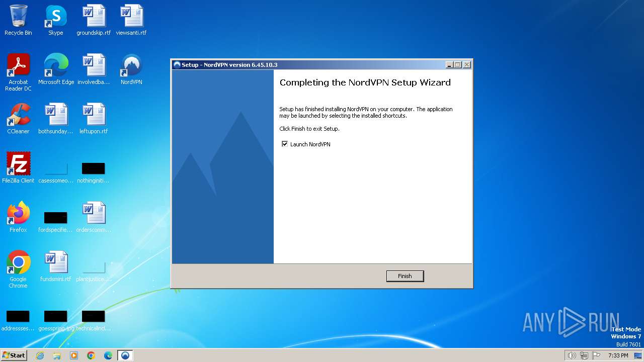
Task: Open Windows Explorer folder in taskbar
Action: click(57, 355)
